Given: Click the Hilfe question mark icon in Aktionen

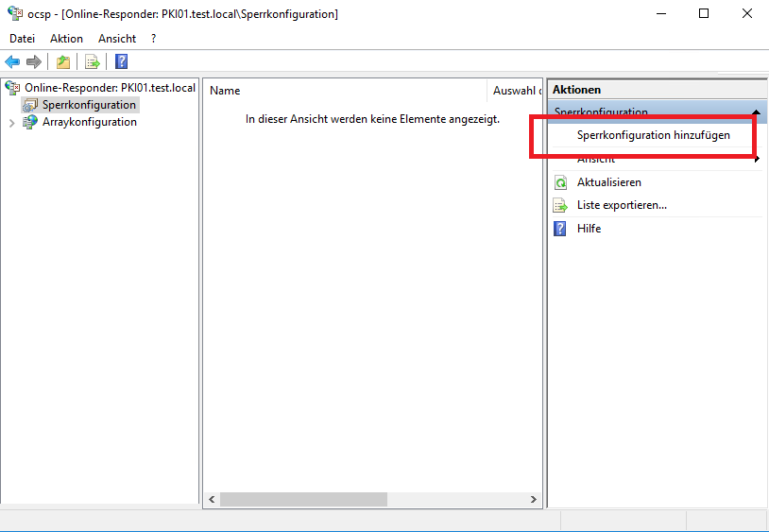Looking at the screenshot, I should click(x=560, y=229).
